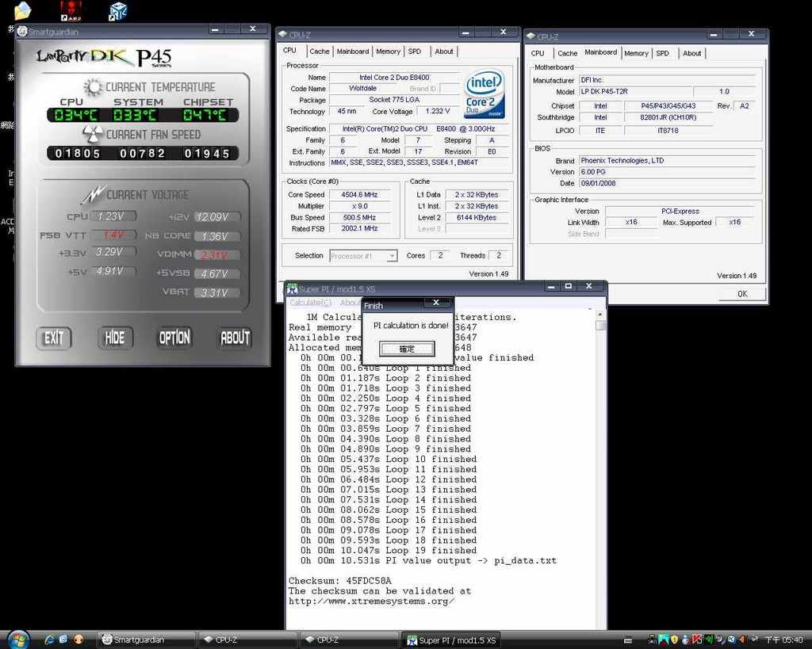Click the Bus Speed value 500.5 MHz
This screenshot has width=812, height=649.
(x=359, y=217)
